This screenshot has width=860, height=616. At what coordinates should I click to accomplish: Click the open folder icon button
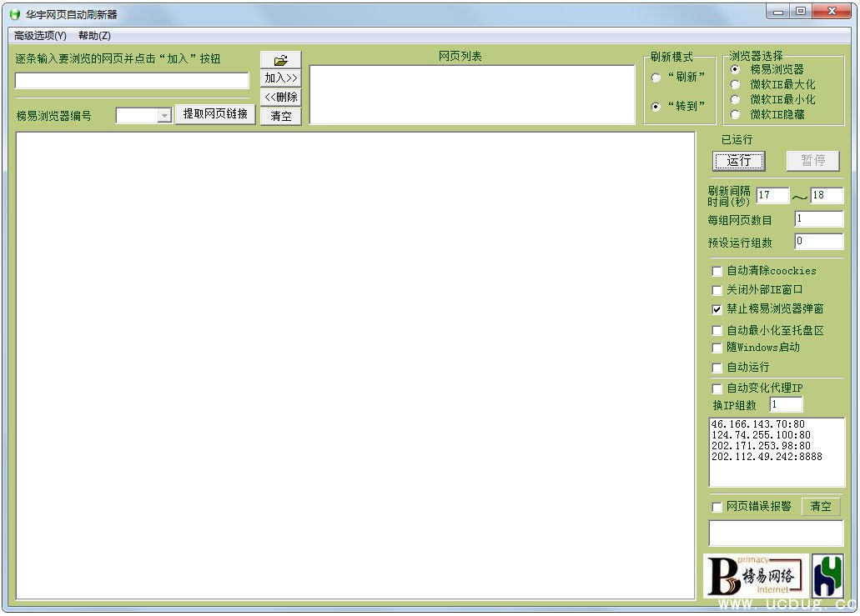(280, 60)
